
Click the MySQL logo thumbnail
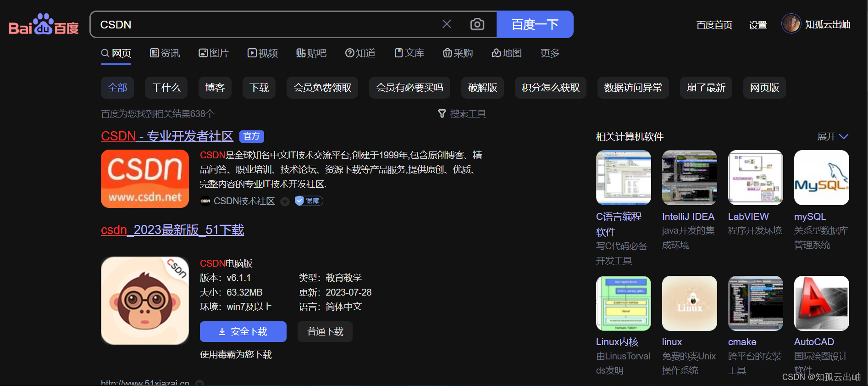(822, 178)
